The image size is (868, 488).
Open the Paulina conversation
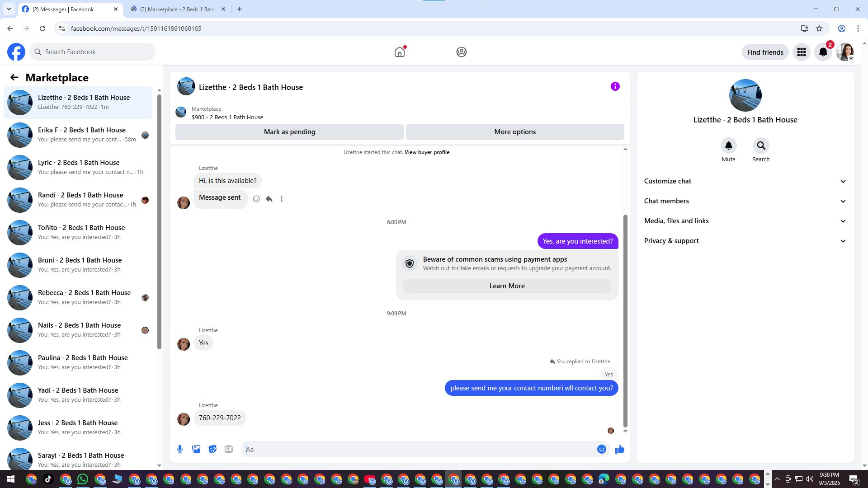(78, 362)
